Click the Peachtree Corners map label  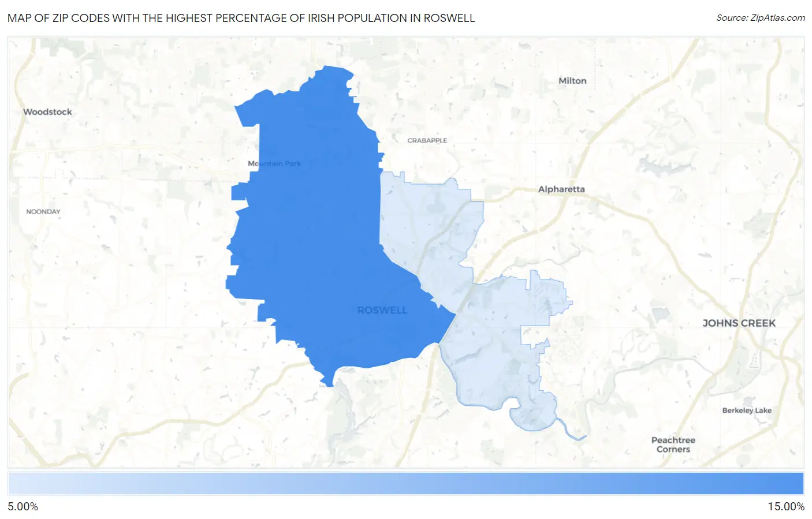click(673, 445)
